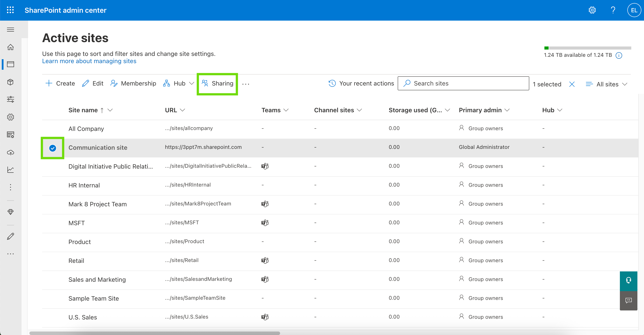The image size is (644, 335).
Task: Clear selection with the X button
Action: [x=572, y=84]
